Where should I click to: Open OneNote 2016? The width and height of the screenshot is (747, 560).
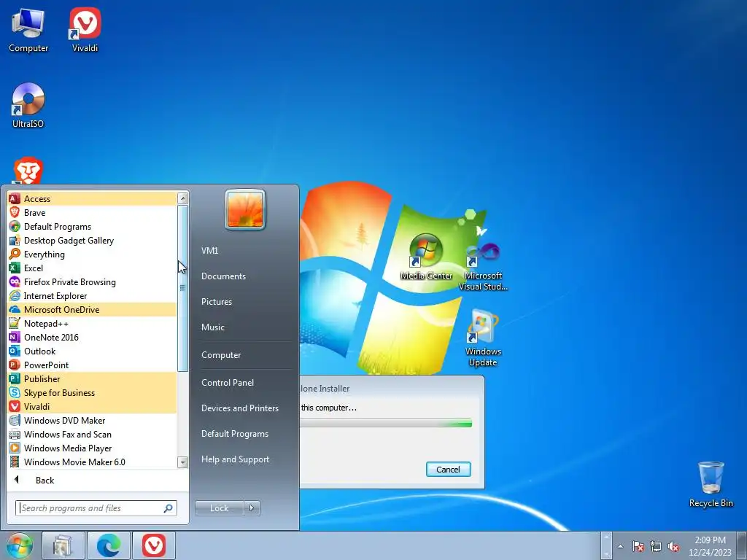point(91,337)
